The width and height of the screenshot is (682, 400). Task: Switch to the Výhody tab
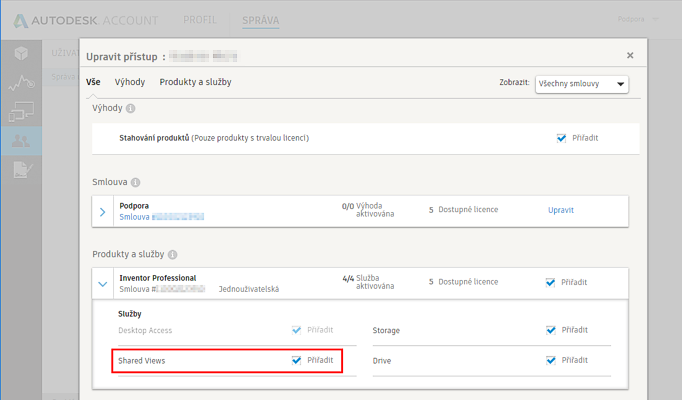[x=129, y=82]
